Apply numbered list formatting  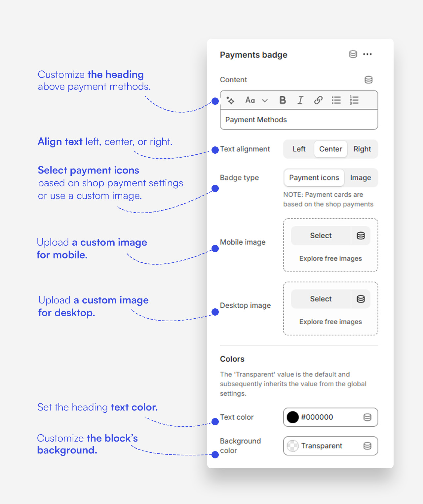pos(354,100)
